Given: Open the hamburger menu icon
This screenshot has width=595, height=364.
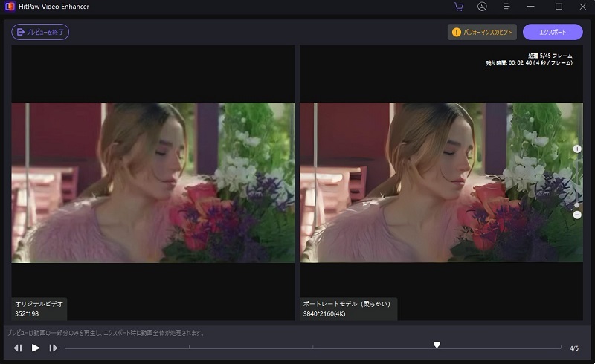Looking at the screenshot, I should pos(506,7).
